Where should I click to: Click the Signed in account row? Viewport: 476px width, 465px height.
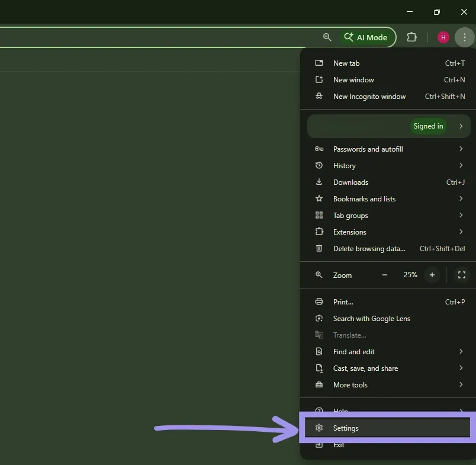click(389, 126)
